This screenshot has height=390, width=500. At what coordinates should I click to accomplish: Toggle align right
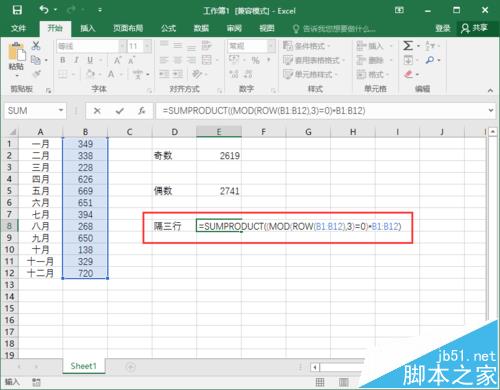pos(191,60)
